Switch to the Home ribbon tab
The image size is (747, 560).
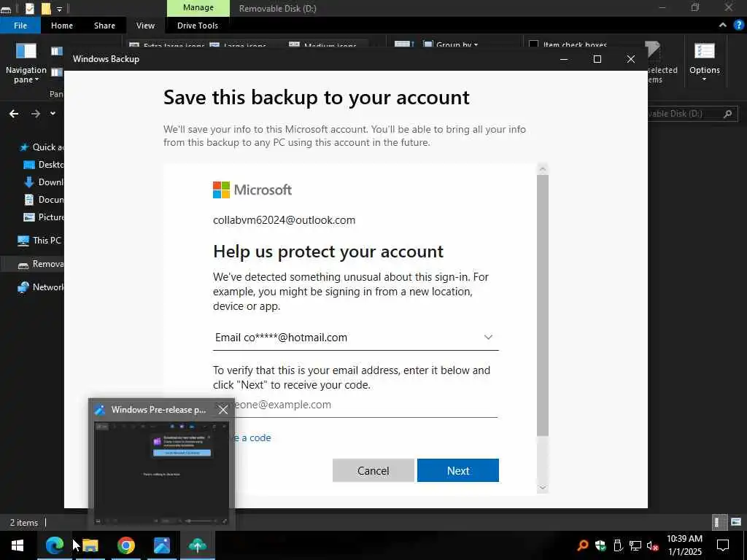(62, 26)
